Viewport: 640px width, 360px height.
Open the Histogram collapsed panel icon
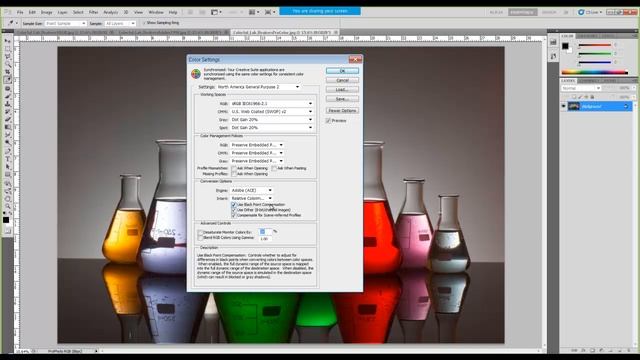point(553,42)
